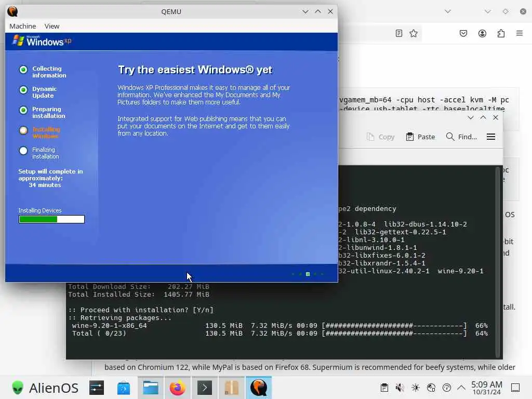Viewport: 532px width, 399px height.
Task: Click the QEMU logo in the title bar
Action: click(x=12, y=11)
